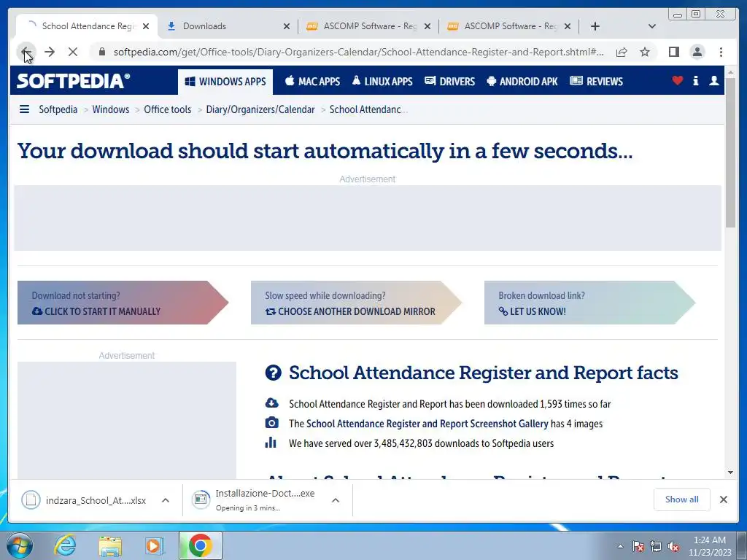The height and width of the screenshot is (560, 747).
Task: Click the Softpedia info icon
Action: pos(695,81)
